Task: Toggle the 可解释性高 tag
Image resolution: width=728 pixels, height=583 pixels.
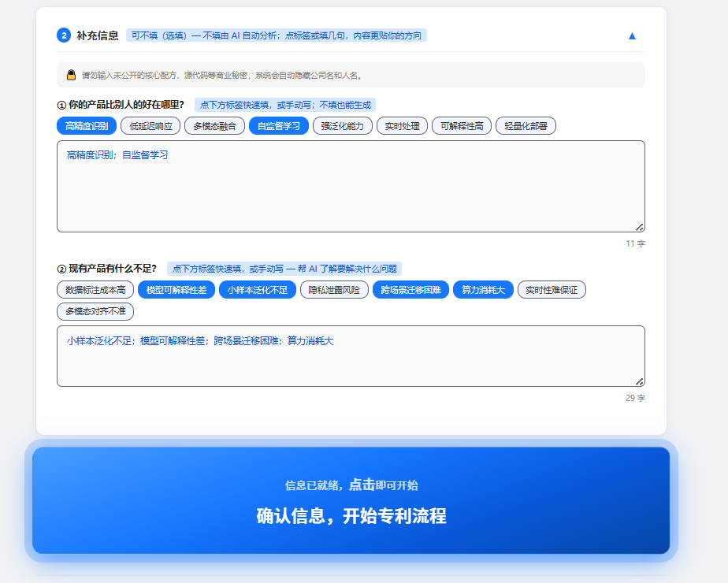Action: (462, 126)
